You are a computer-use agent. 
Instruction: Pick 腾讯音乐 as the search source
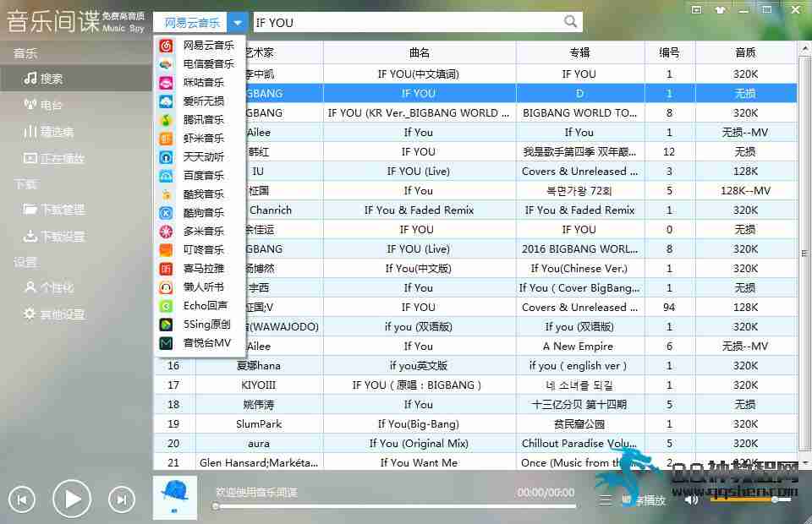pyautogui.click(x=200, y=120)
